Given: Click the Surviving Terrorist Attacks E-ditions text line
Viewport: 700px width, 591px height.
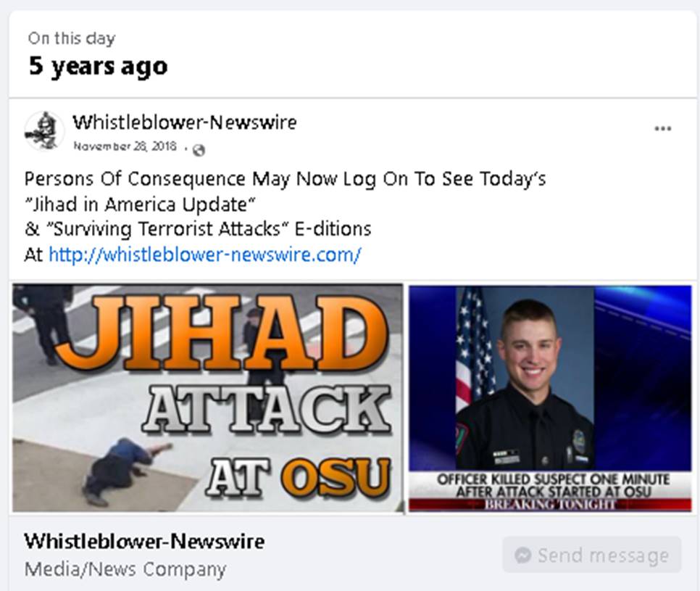Looking at the screenshot, I should (198, 228).
